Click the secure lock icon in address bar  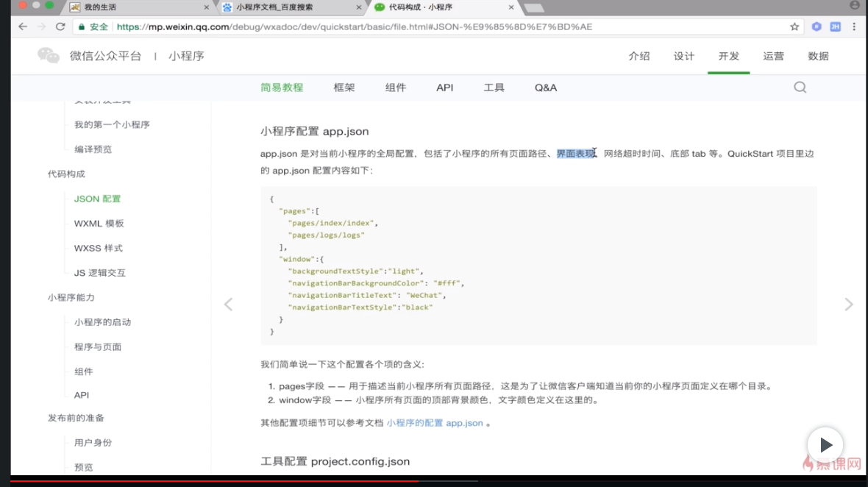82,26
